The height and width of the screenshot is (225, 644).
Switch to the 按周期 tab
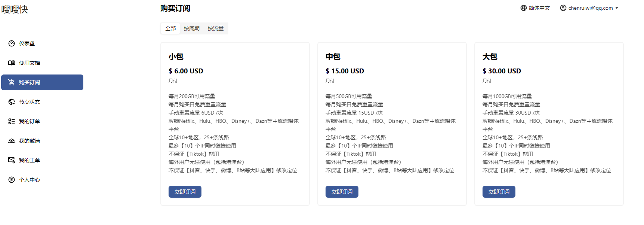(x=192, y=28)
